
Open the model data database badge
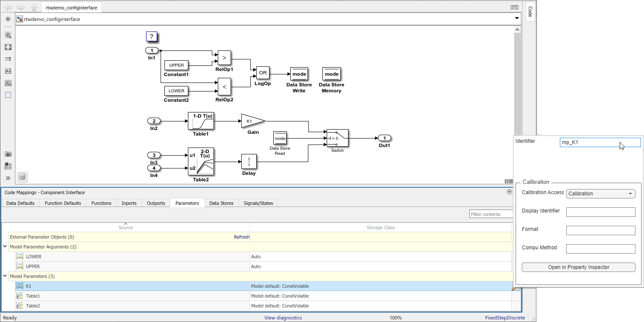[23, 177]
